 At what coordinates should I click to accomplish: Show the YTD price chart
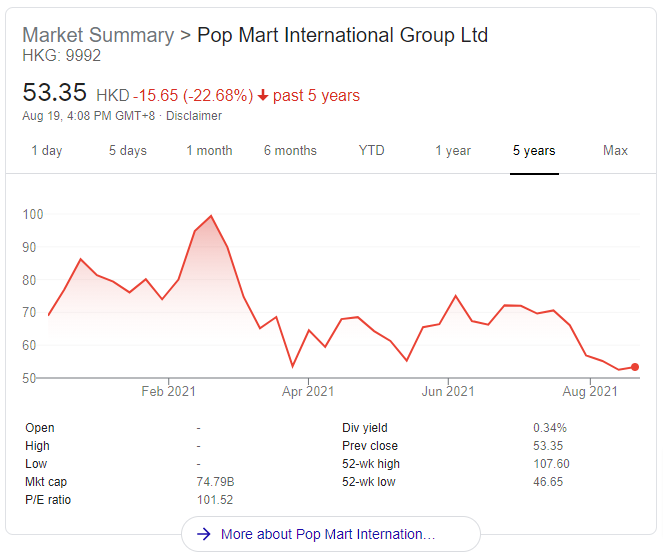click(x=371, y=151)
